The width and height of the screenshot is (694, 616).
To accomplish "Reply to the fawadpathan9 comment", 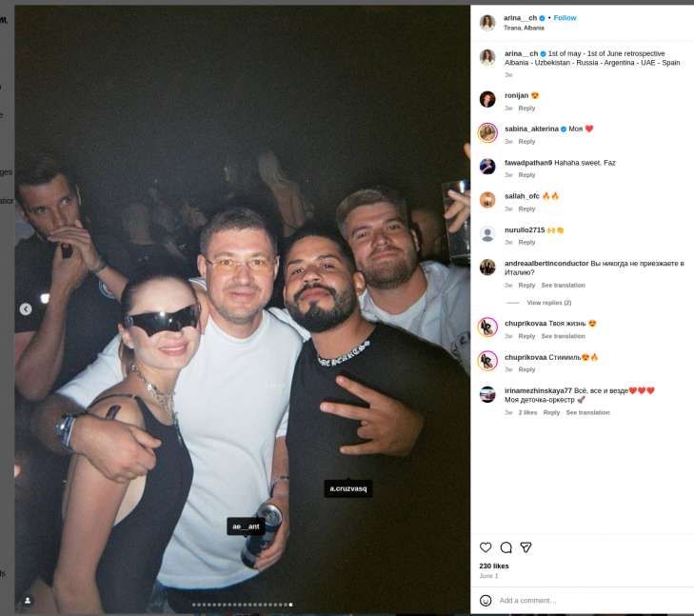I will pyautogui.click(x=526, y=175).
